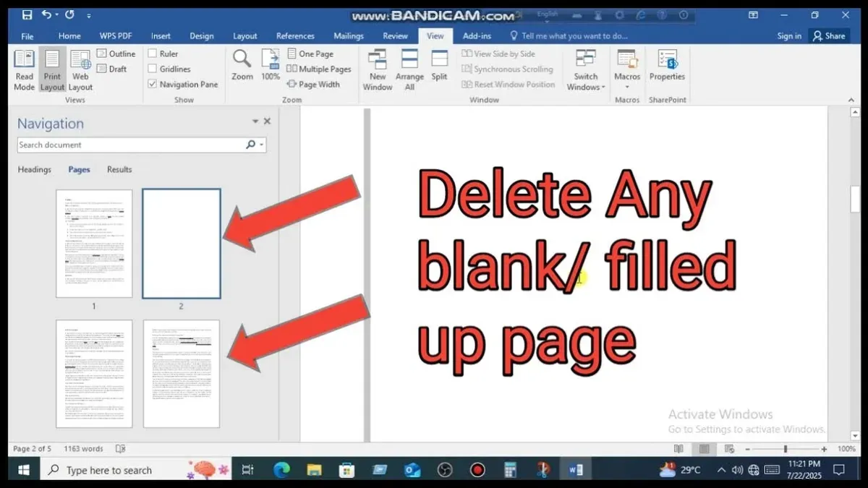Switch to Web Layout view
The image size is (868, 488).
point(80,70)
